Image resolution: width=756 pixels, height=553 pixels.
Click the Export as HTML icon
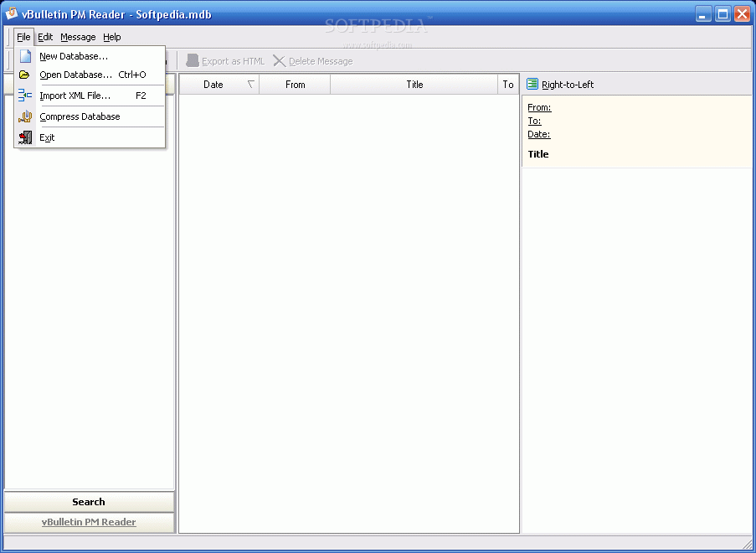click(x=193, y=61)
